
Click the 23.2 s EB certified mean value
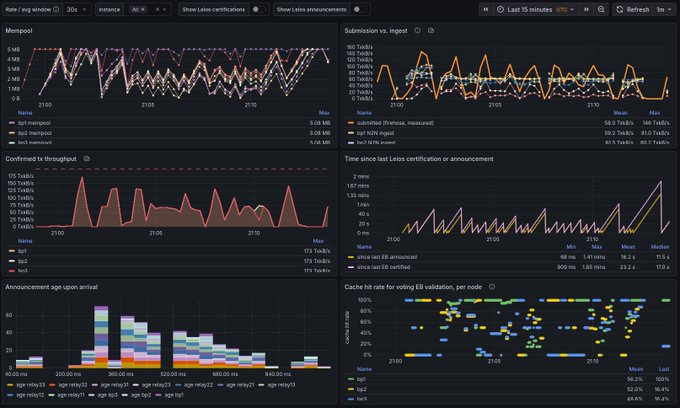[627, 267]
